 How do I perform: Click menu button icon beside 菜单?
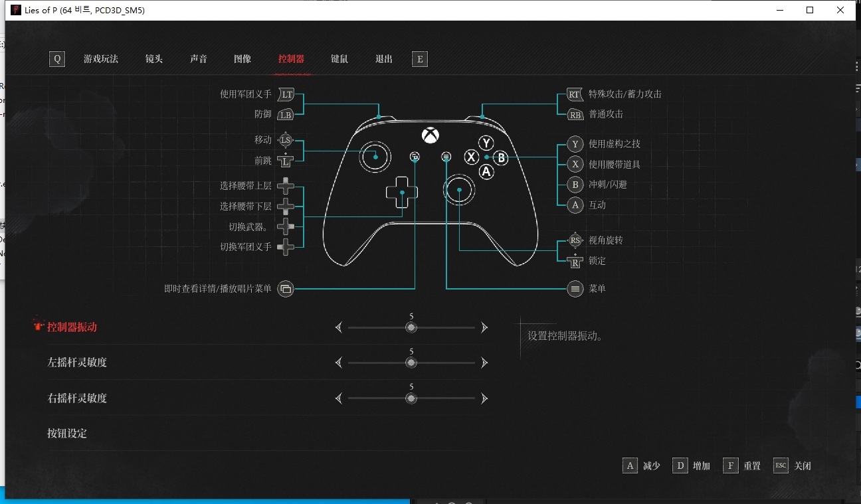(575, 289)
